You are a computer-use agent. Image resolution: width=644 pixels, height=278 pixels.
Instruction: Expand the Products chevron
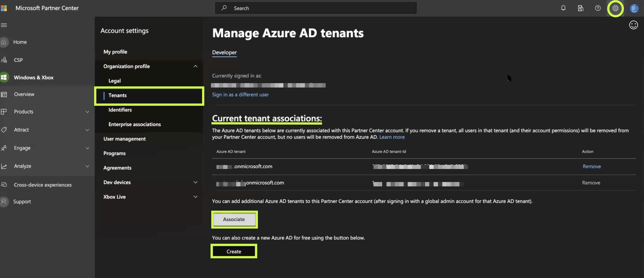tap(87, 112)
